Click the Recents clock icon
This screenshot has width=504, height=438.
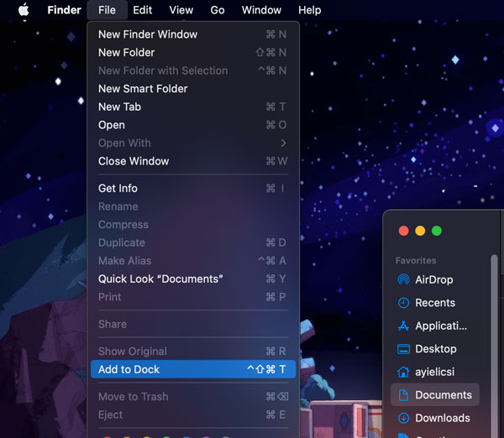pyautogui.click(x=403, y=303)
